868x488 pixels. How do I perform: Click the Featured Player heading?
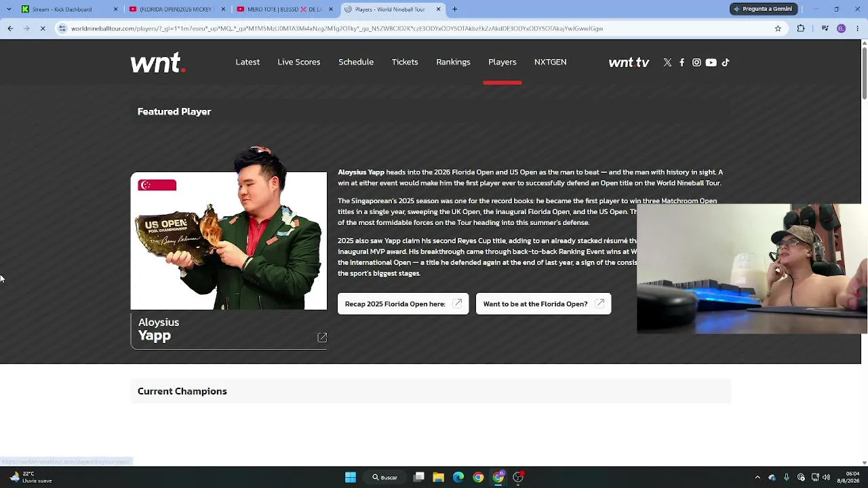tap(174, 111)
